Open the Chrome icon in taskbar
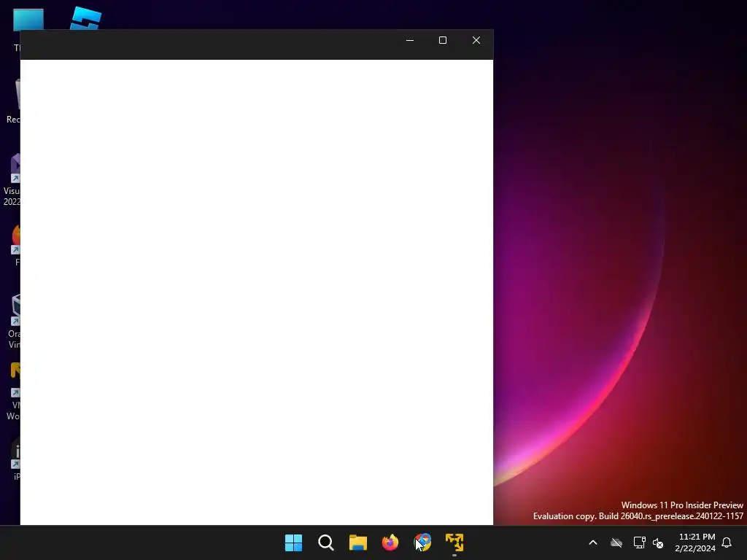Image resolution: width=747 pixels, height=560 pixels. pyautogui.click(x=422, y=542)
